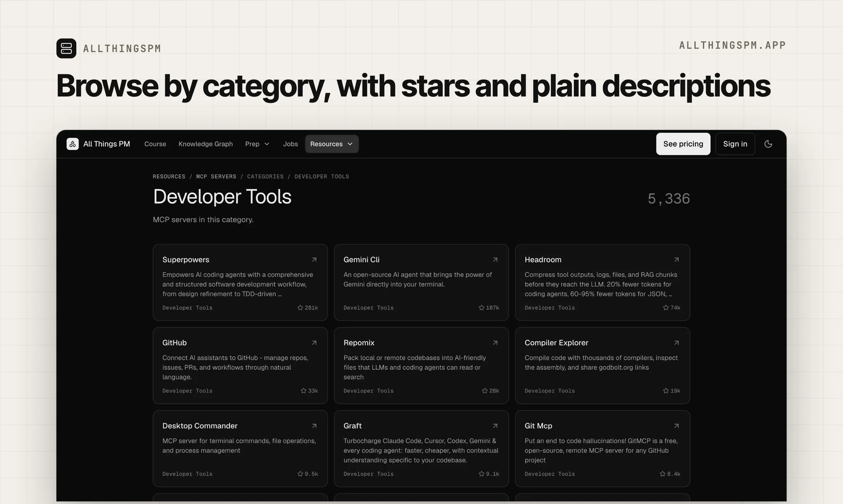Viewport: 843px width, 504px height.
Task: Open the Knowledge Graph nav item
Action: coord(206,144)
